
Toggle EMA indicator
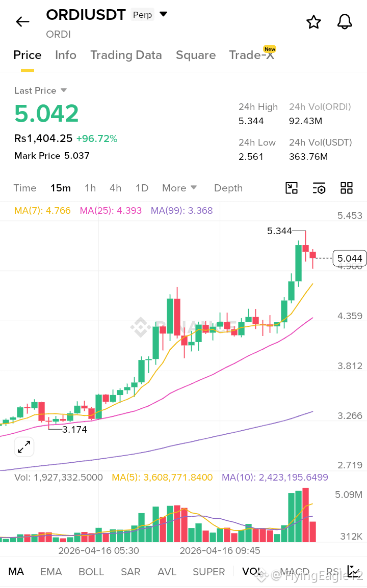(51, 572)
